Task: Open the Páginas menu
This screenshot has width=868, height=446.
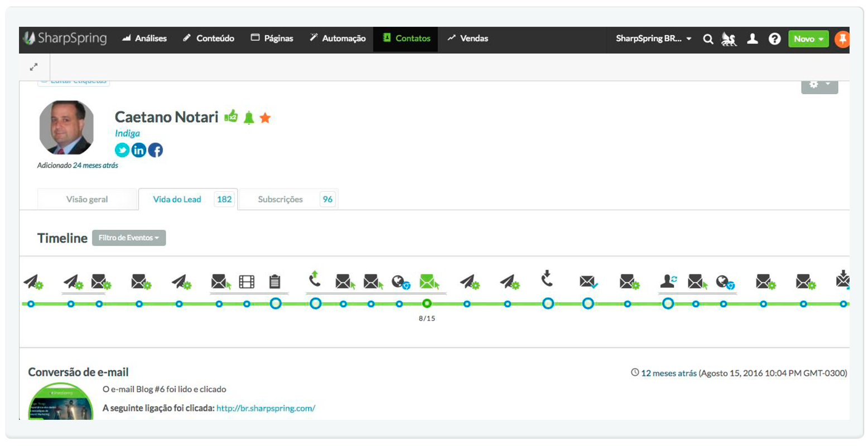Action: pos(272,38)
